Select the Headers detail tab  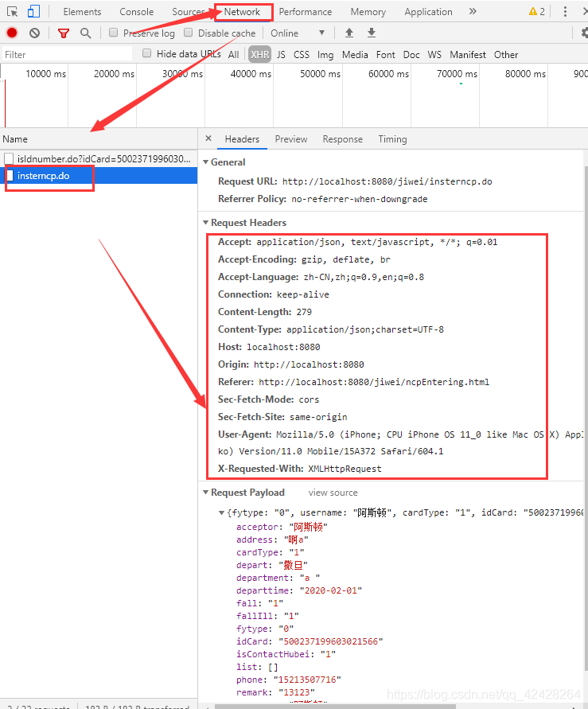[x=242, y=139]
